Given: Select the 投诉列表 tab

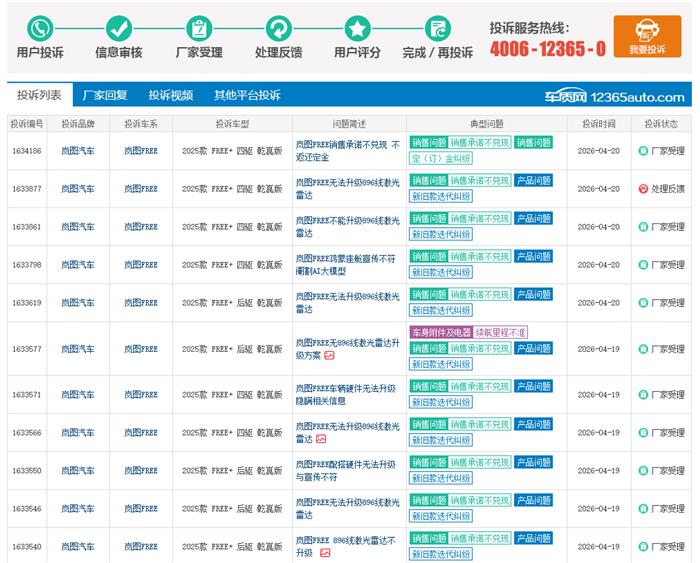Looking at the screenshot, I should pos(39,96).
